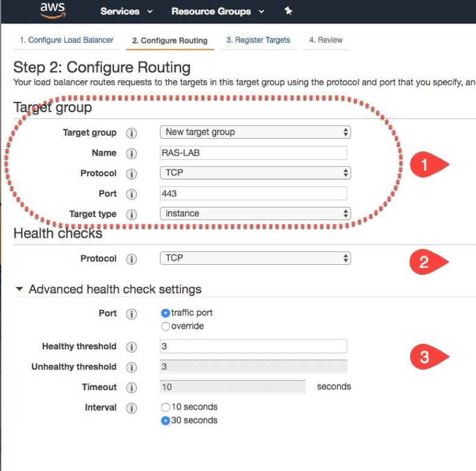Open info icon next to Name field
The image size is (476, 471).
point(132,153)
